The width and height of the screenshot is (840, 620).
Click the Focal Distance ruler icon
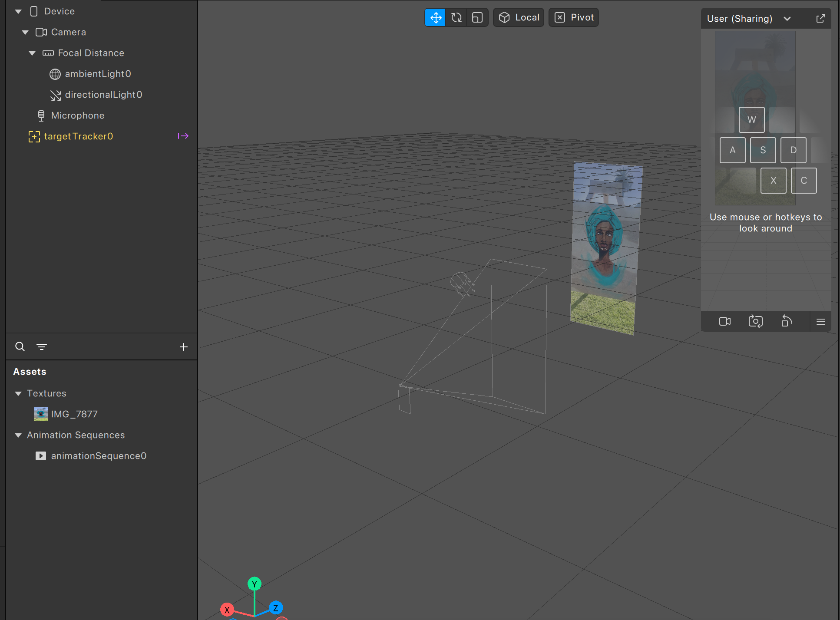[x=48, y=53]
